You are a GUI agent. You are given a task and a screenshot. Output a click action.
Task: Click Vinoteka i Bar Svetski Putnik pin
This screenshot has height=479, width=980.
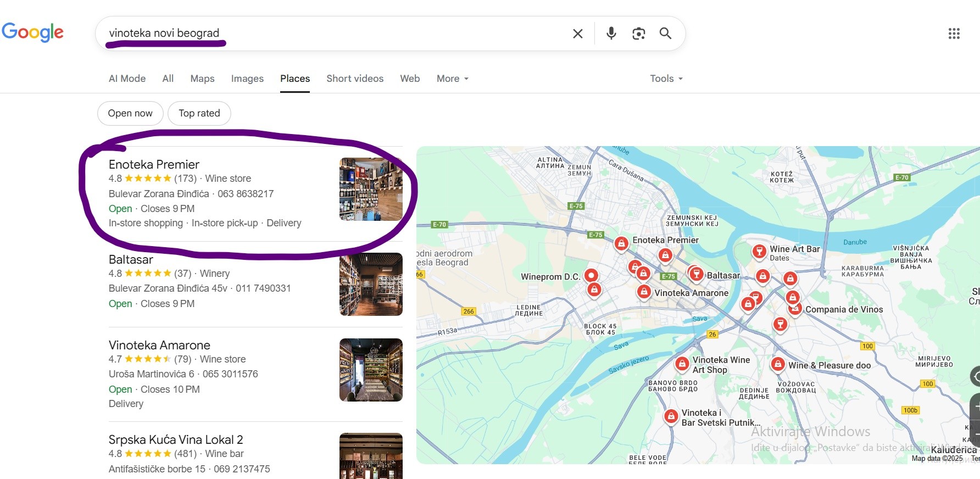(671, 416)
